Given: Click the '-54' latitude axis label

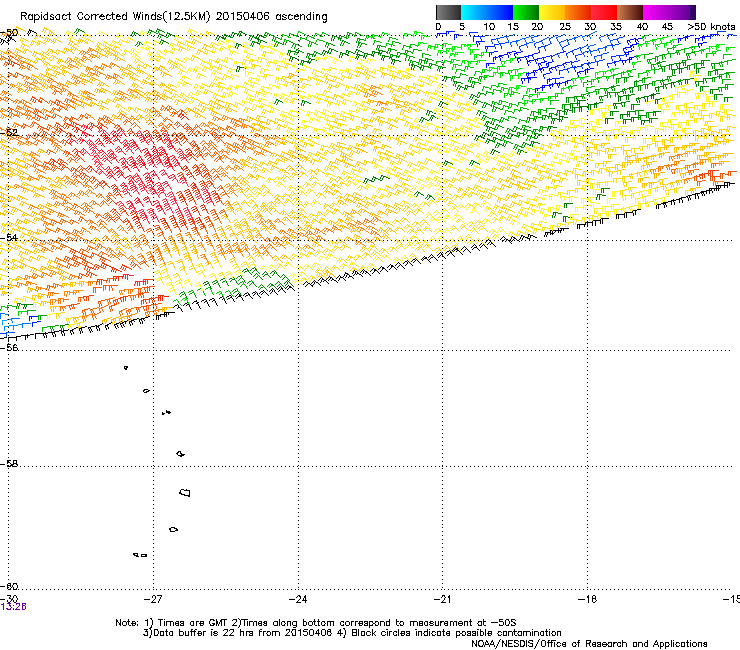Looking at the screenshot, I should click(x=8, y=237).
